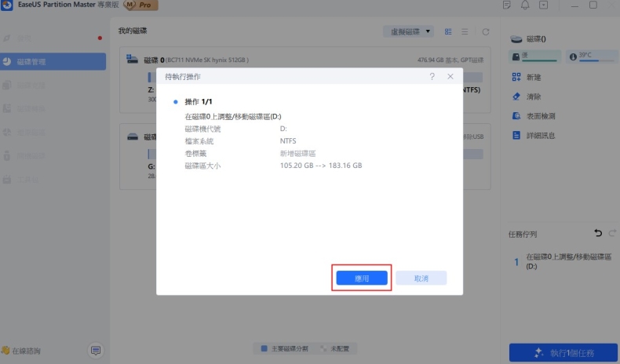Click the Pro edition badge

[x=140, y=5]
